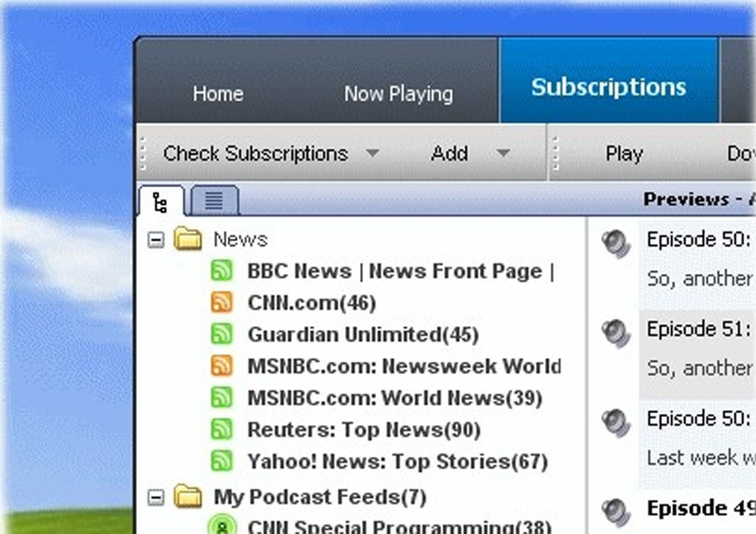The width and height of the screenshot is (756, 534).
Task: Click the Play toolbar grip handle
Action: point(556,153)
